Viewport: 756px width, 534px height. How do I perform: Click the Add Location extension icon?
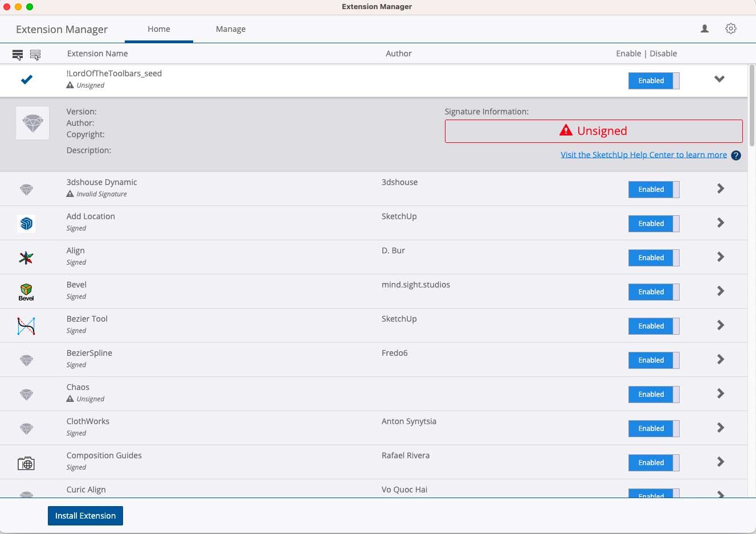coord(26,223)
